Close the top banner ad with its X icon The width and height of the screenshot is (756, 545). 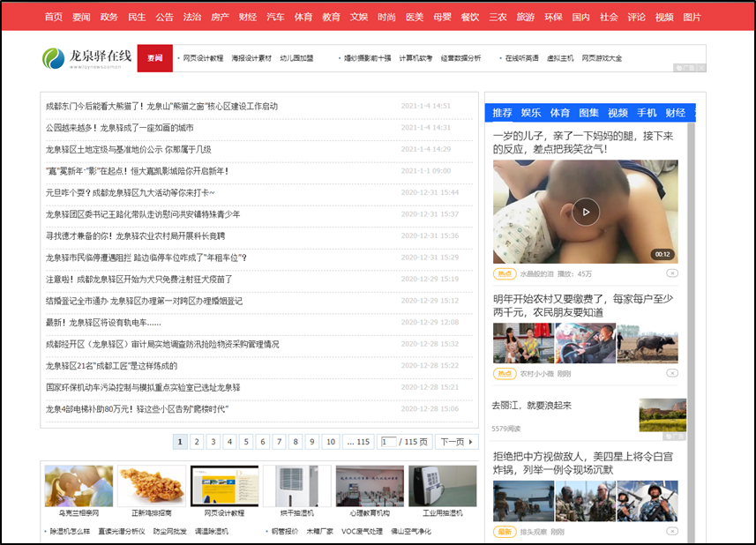pos(701,68)
